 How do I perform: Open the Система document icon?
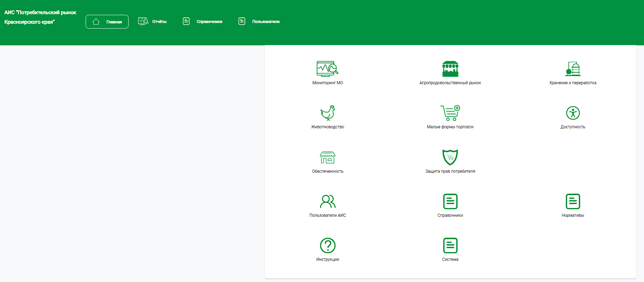pyautogui.click(x=450, y=245)
